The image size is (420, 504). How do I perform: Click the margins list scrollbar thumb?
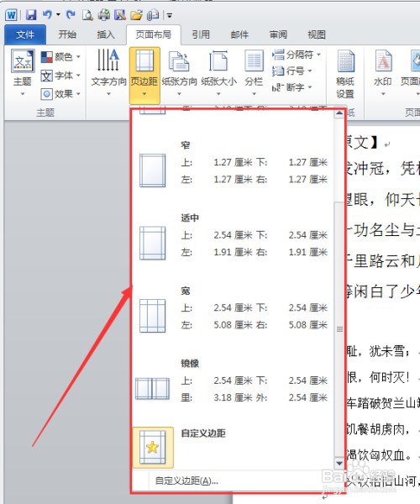click(x=339, y=329)
